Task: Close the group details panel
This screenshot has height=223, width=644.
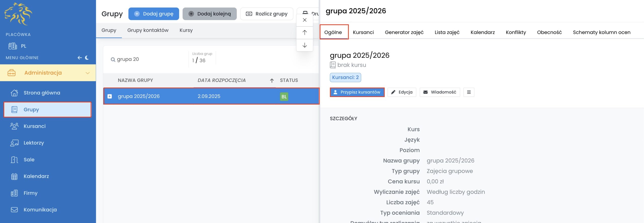Action: tap(304, 20)
